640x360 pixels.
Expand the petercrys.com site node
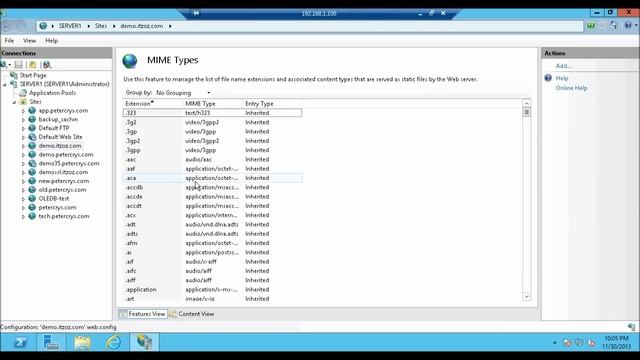[23, 208]
